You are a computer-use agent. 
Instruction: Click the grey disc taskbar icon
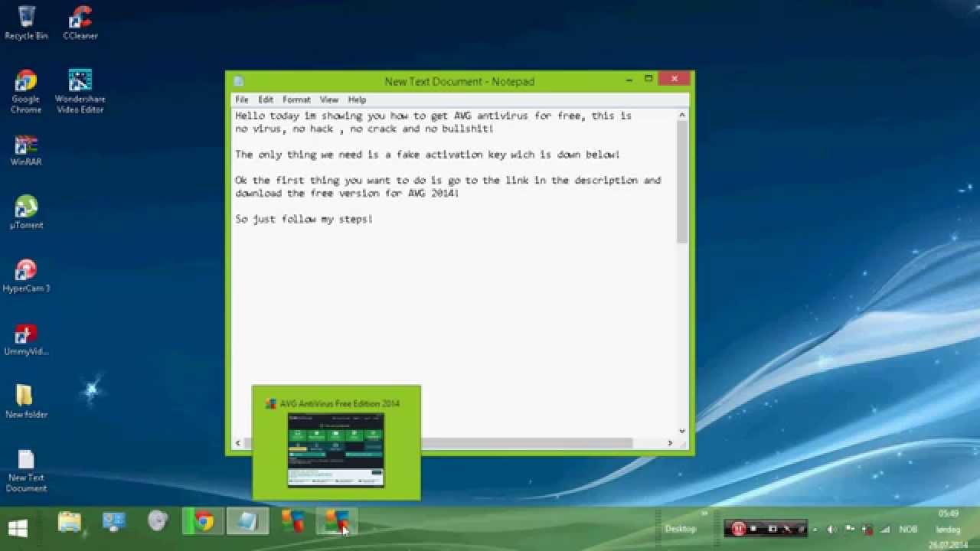(x=158, y=522)
